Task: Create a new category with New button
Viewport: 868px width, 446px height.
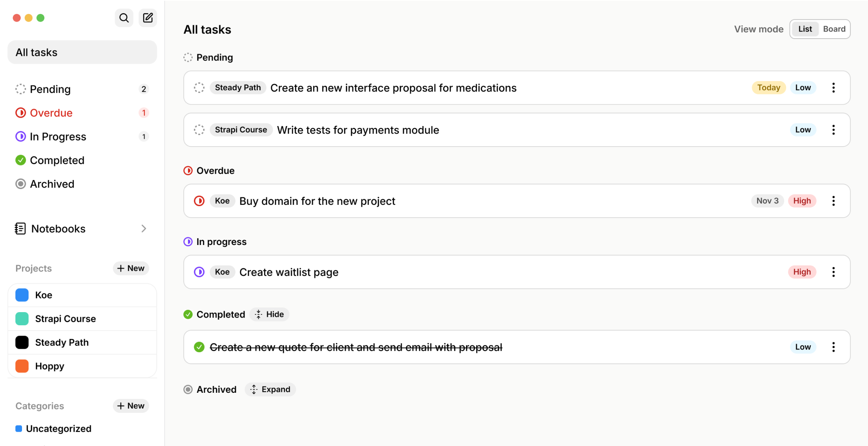Action: [131, 406]
